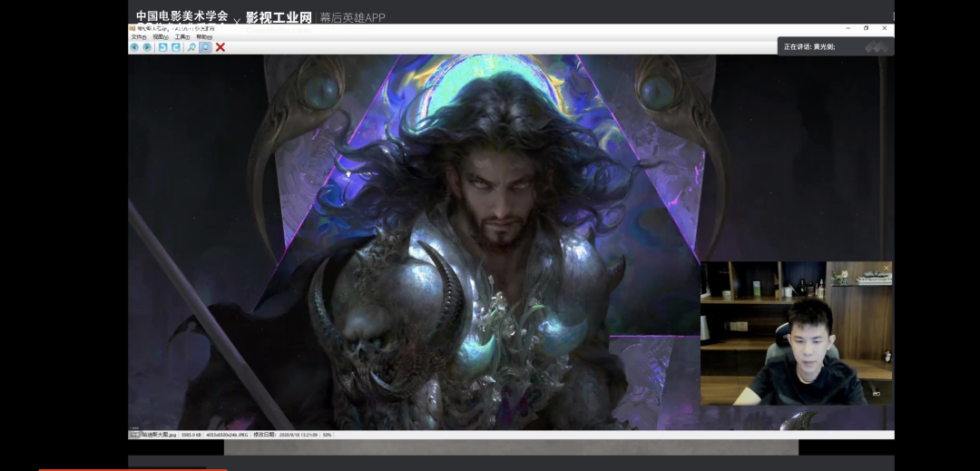Open the 帮助 menu
Image resolution: width=980 pixels, height=471 pixels.
202,37
